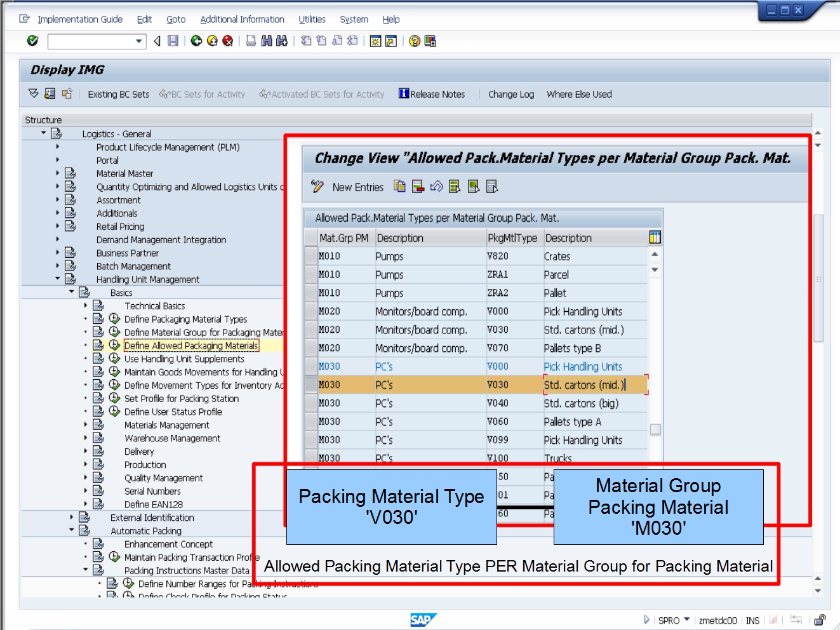Select Define Allowed Packaging Materials tree item
Screen dimensions: 840x630
coord(191,345)
